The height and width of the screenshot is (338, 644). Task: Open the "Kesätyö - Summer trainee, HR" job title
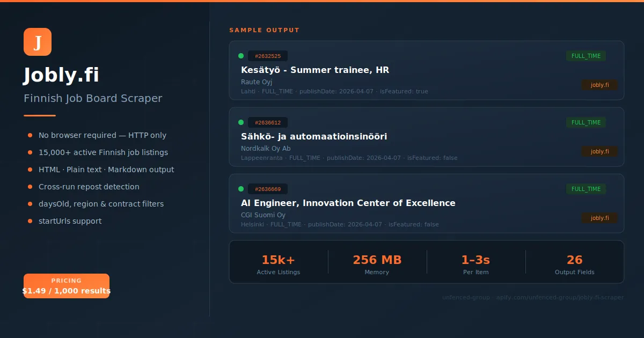pyautogui.click(x=315, y=70)
